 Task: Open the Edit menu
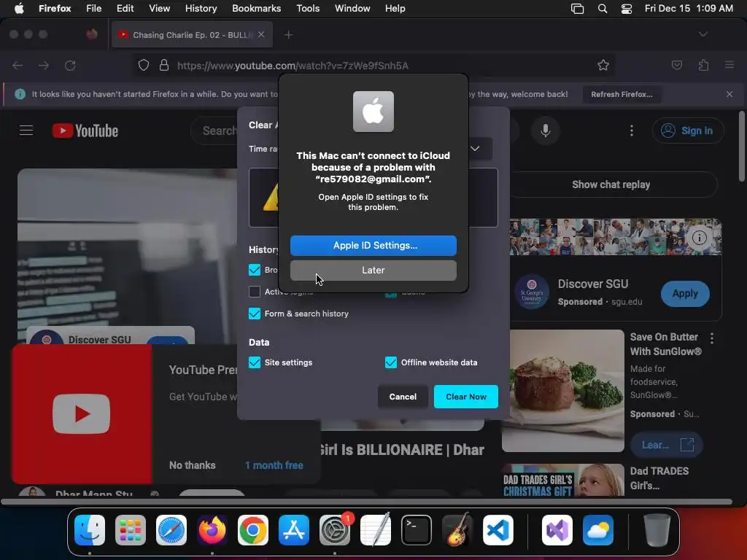[125, 8]
